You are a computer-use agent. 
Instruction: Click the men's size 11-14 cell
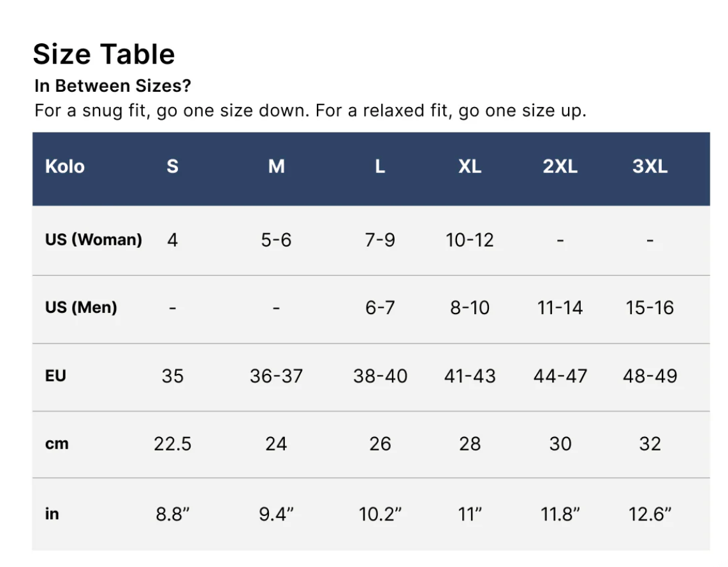[560, 308]
